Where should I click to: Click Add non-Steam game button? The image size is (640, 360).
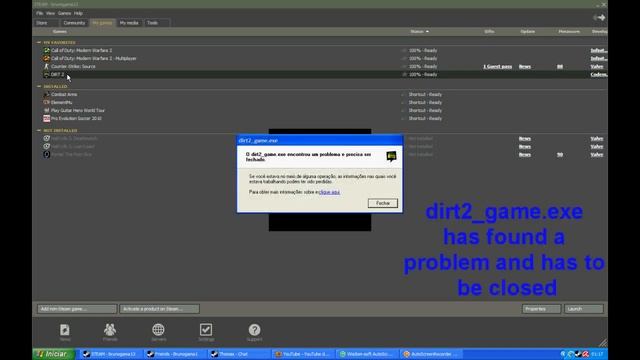pos(77,309)
